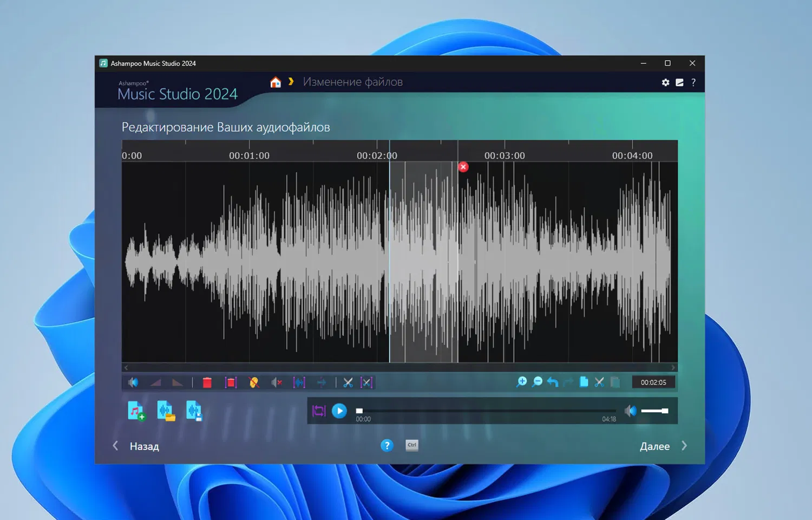The width and height of the screenshot is (812, 520).
Task: Undo the last edit
Action: pyautogui.click(x=552, y=382)
